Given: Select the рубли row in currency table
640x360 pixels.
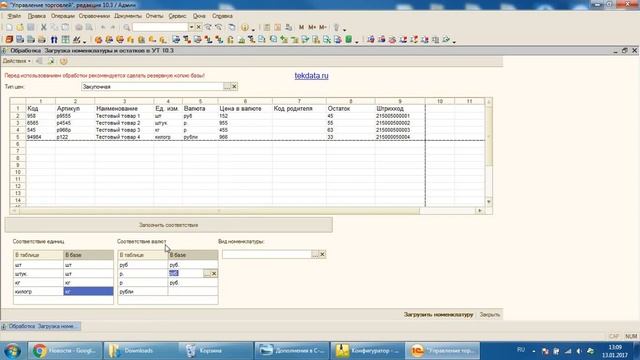Looking at the screenshot, I should coord(168,291).
